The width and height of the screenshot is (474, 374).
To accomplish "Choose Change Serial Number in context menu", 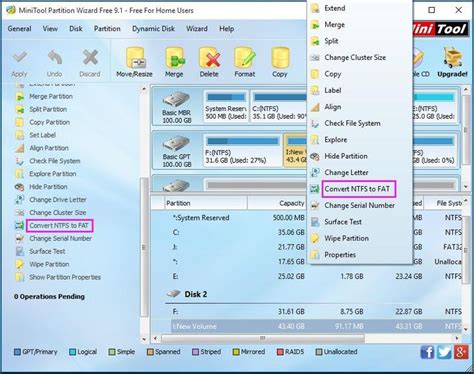I will [359, 205].
